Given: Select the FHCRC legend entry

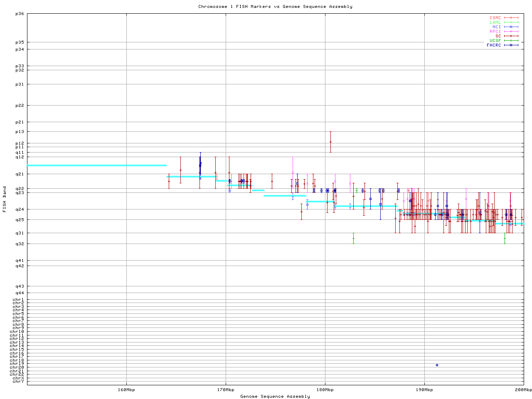Looking at the screenshot, I should (x=494, y=45).
